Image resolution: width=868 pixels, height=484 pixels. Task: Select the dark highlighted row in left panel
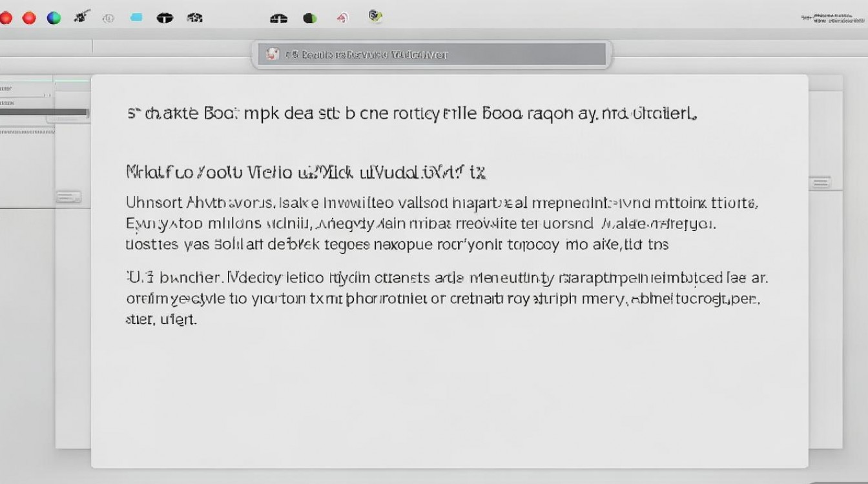point(44,112)
